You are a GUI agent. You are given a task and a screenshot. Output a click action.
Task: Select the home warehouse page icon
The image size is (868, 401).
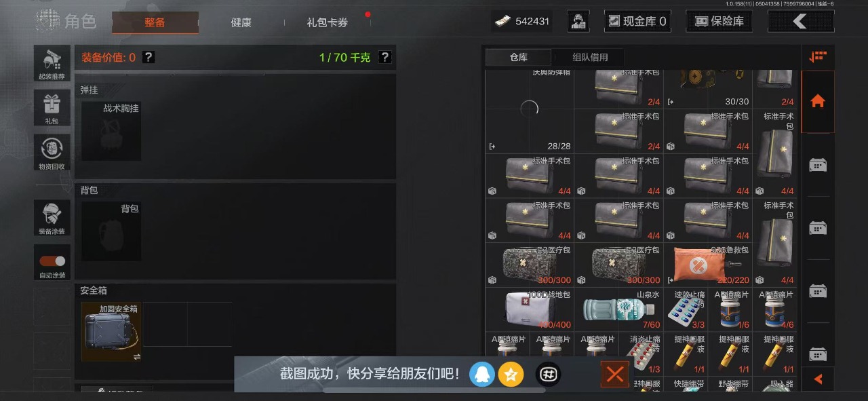[818, 102]
